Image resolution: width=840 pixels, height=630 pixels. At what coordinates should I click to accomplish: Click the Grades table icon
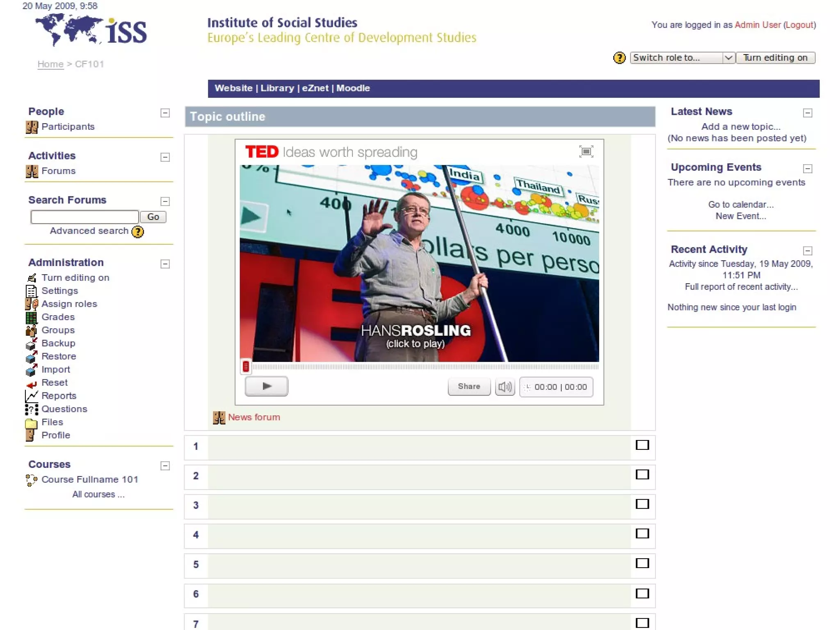pyautogui.click(x=32, y=317)
